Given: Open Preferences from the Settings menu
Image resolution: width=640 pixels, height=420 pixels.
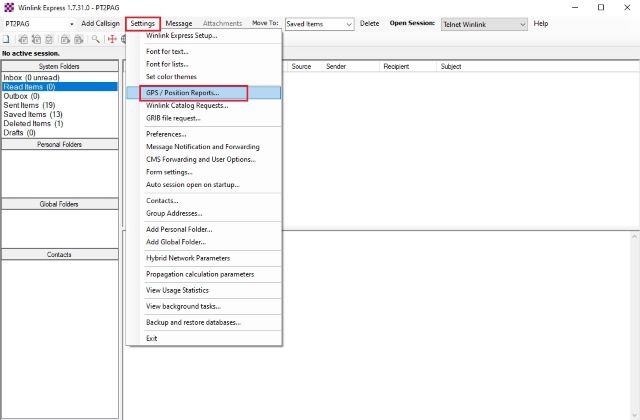Looking at the screenshot, I should coord(166,134).
